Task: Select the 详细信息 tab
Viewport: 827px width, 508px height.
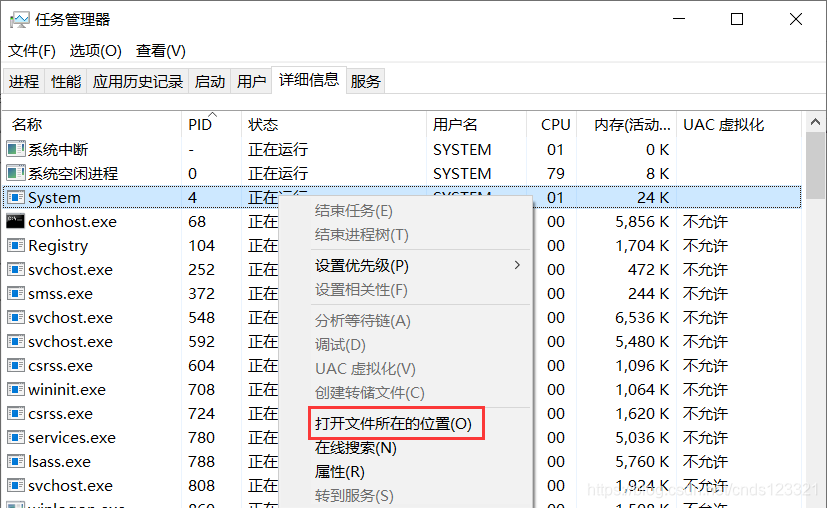Action: [309, 80]
